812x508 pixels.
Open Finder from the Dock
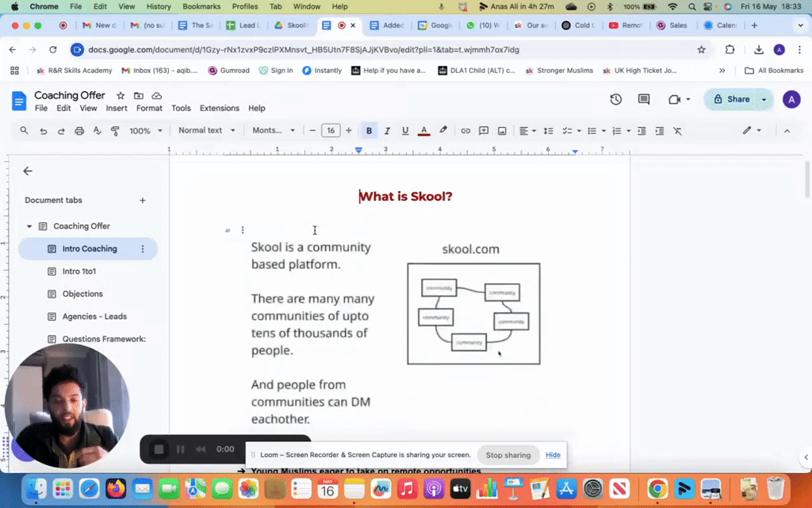coord(36,488)
